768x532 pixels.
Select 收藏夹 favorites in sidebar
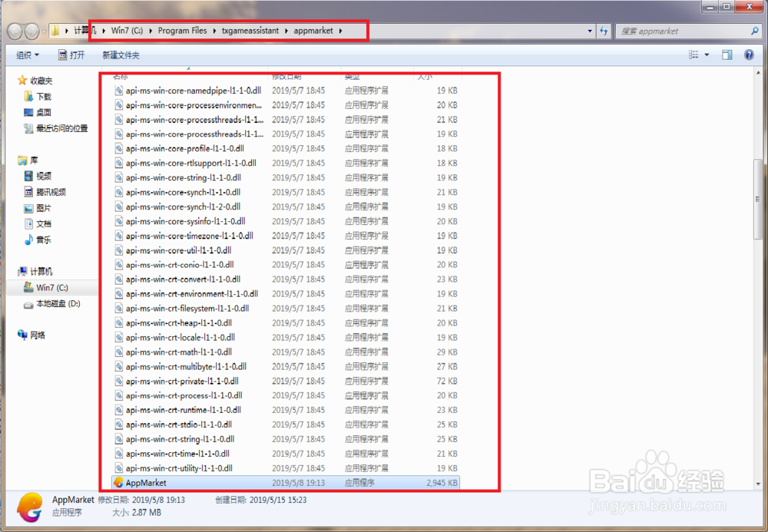pos(35,81)
